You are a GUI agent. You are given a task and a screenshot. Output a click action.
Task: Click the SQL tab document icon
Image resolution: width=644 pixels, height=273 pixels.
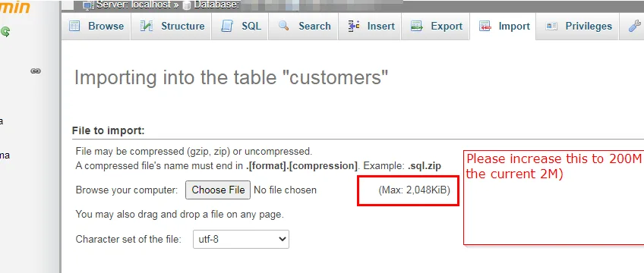(x=227, y=26)
